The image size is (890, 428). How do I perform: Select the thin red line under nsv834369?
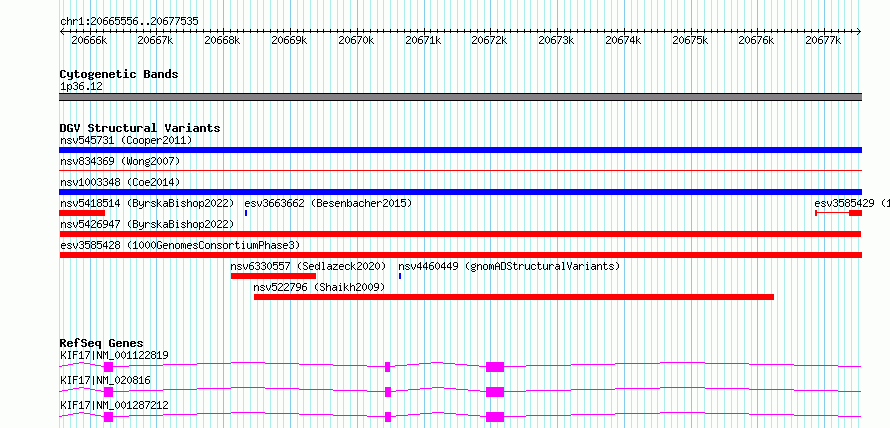460,170
